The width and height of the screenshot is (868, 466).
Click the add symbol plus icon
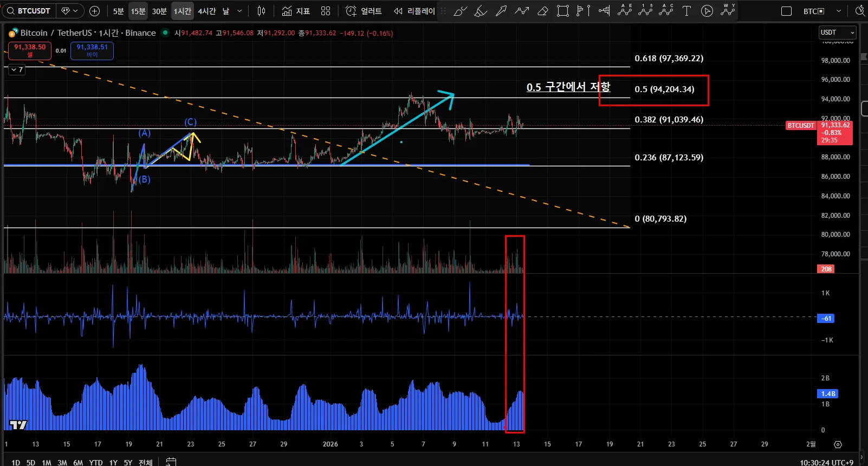pos(94,11)
